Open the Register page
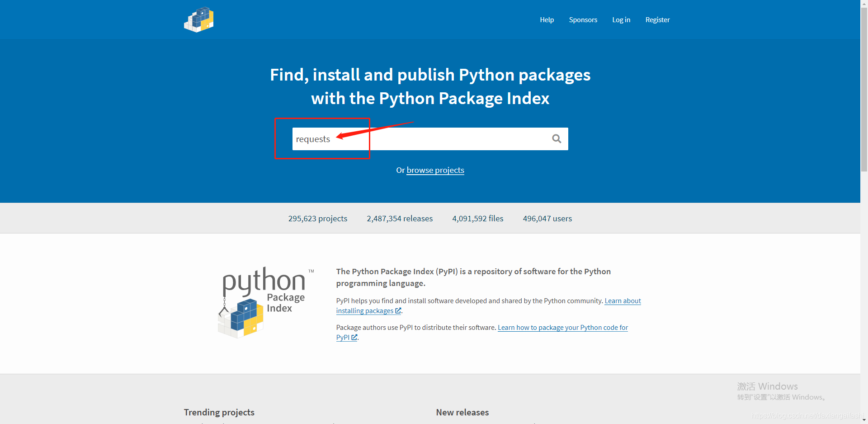Screen dimensions: 868x424 point(657,20)
